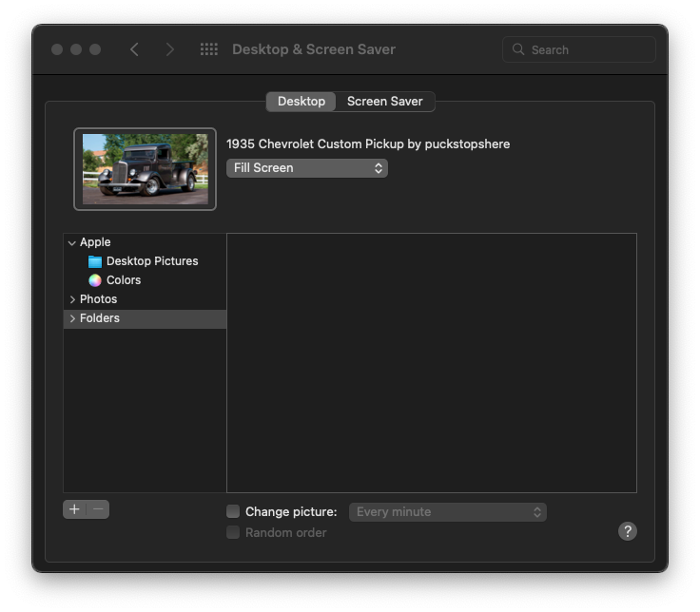Remove folder with minus button
The width and height of the screenshot is (700, 612).
(x=98, y=509)
